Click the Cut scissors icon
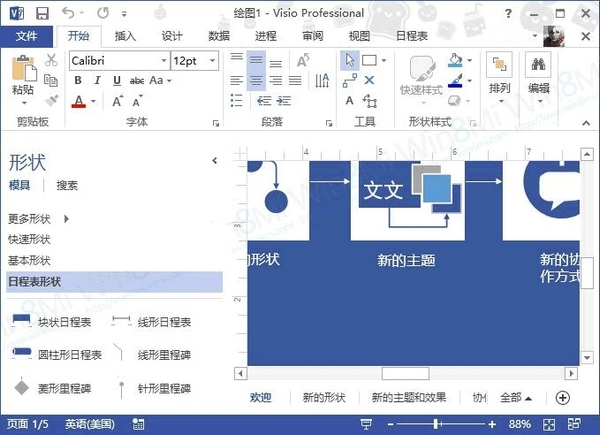 pyautogui.click(x=50, y=61)
